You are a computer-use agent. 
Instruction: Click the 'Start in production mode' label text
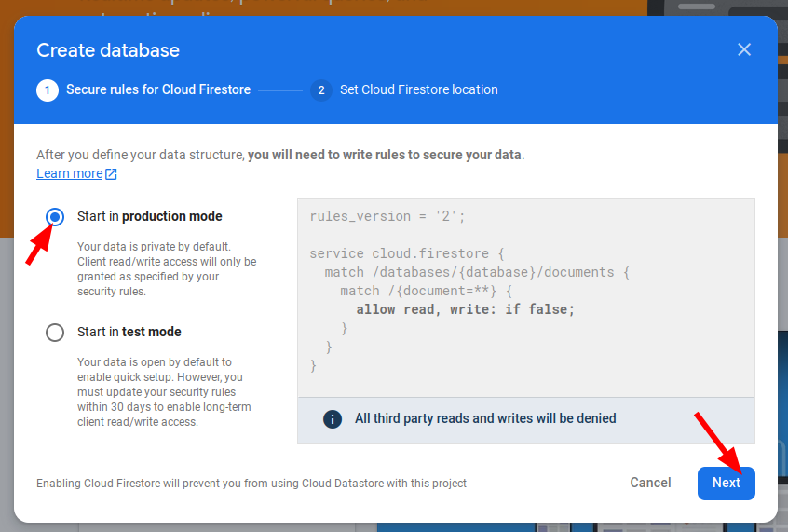150,216
